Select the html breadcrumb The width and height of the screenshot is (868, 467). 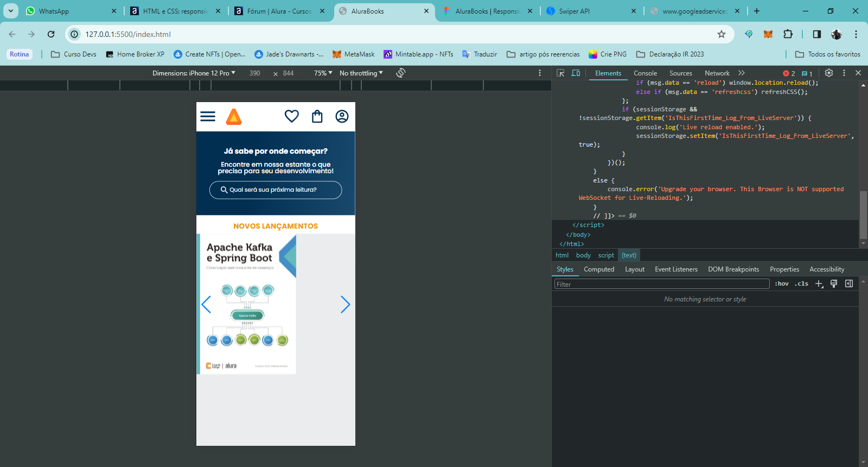click(562, 255)
